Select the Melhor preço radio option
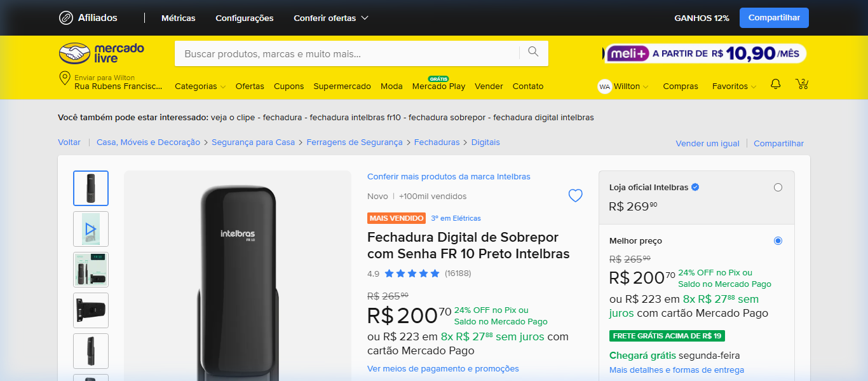Screen dimensions: 868x381 point(778,241)
